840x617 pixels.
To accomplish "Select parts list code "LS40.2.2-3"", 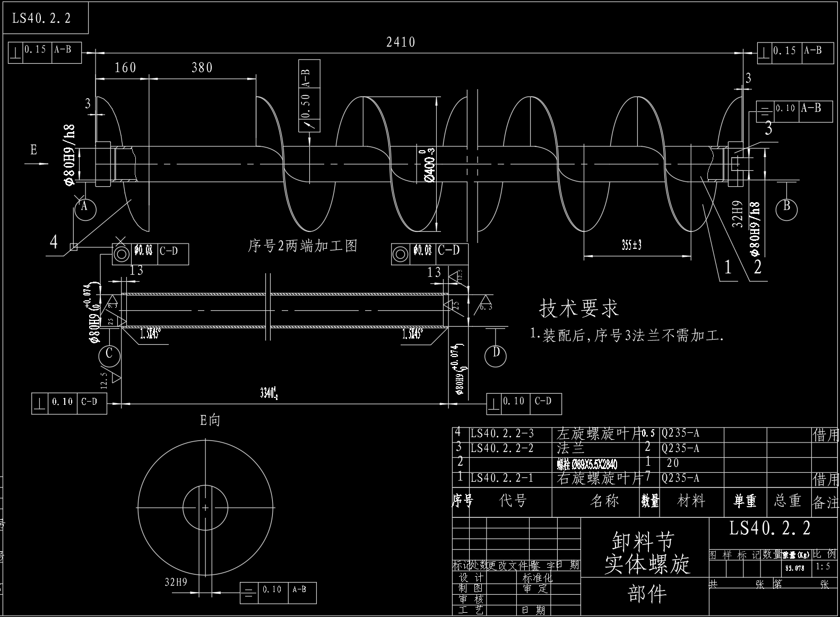I will pos(502,434).
